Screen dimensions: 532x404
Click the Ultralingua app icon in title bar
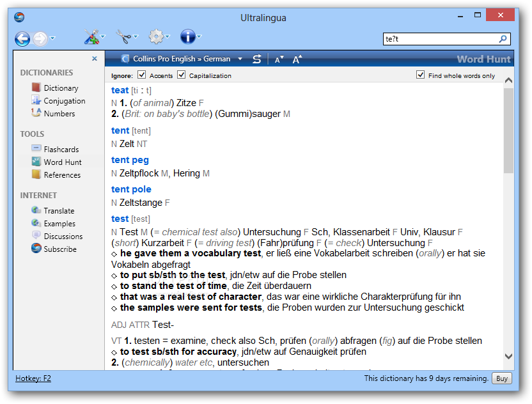19,17
